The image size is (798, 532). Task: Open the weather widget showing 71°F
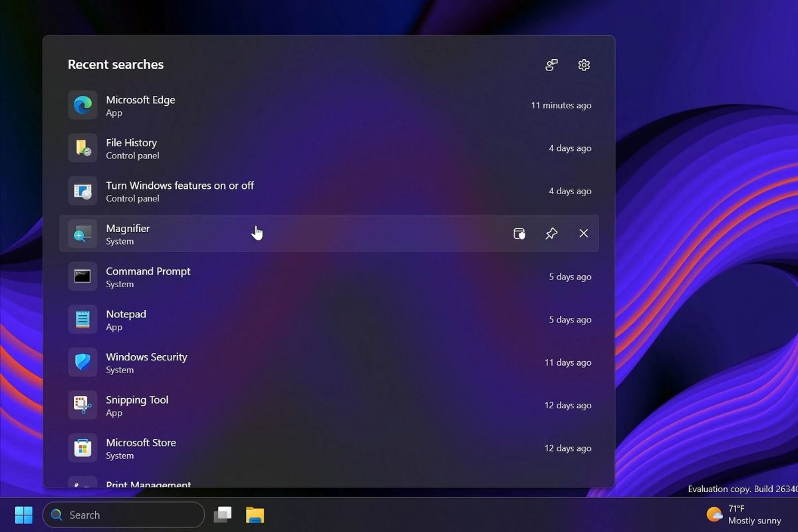point(744,515)
